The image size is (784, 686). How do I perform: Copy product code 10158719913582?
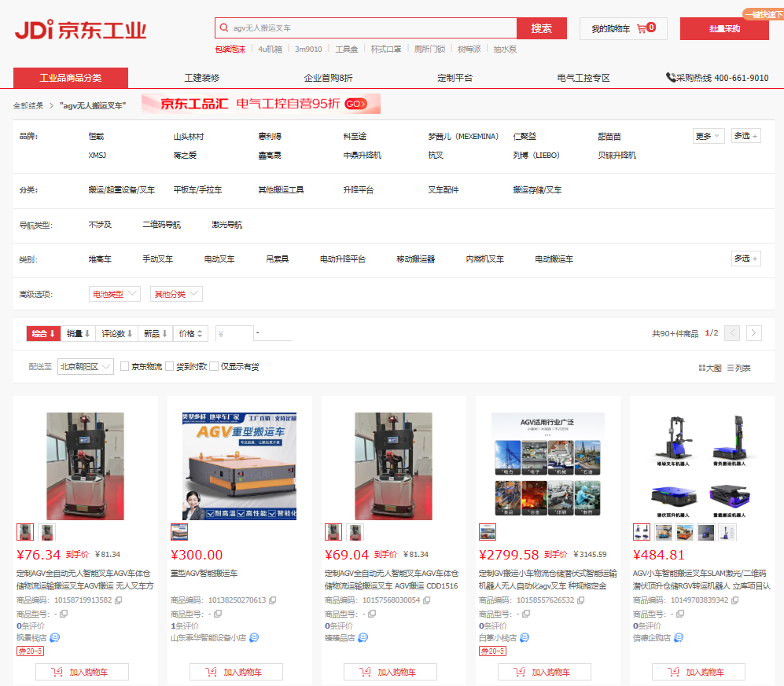(x=119, y=600)
